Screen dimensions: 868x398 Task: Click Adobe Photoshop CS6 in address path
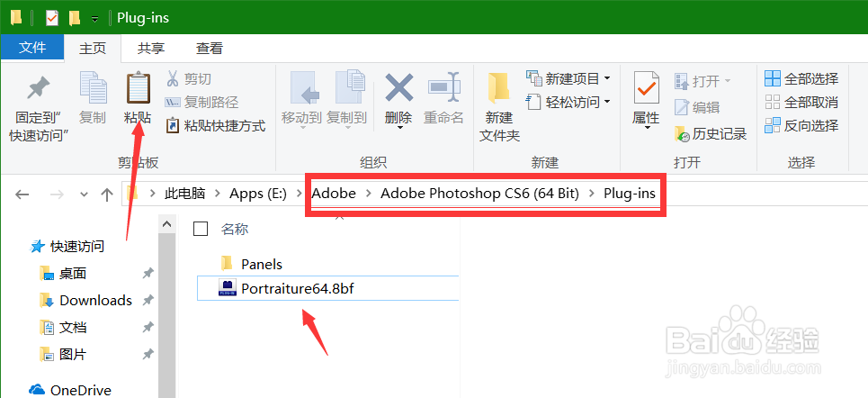pyautogui.click(x=479, y=194)
